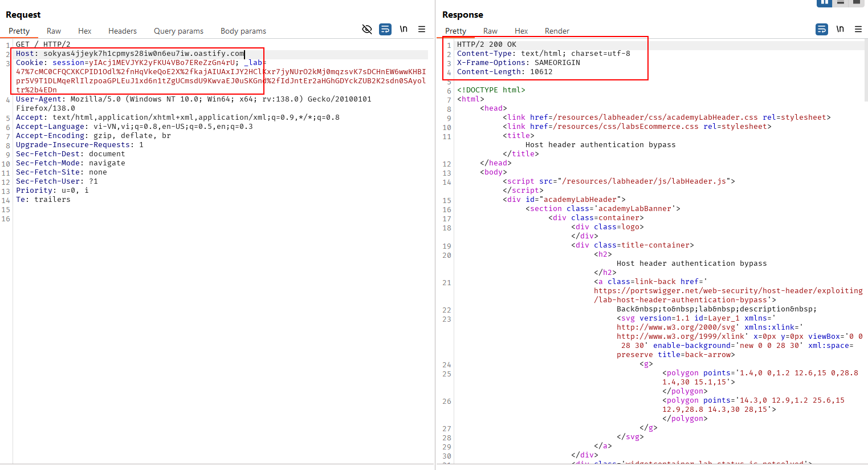Click the labsEcommerce.css link line

point(637,127)
